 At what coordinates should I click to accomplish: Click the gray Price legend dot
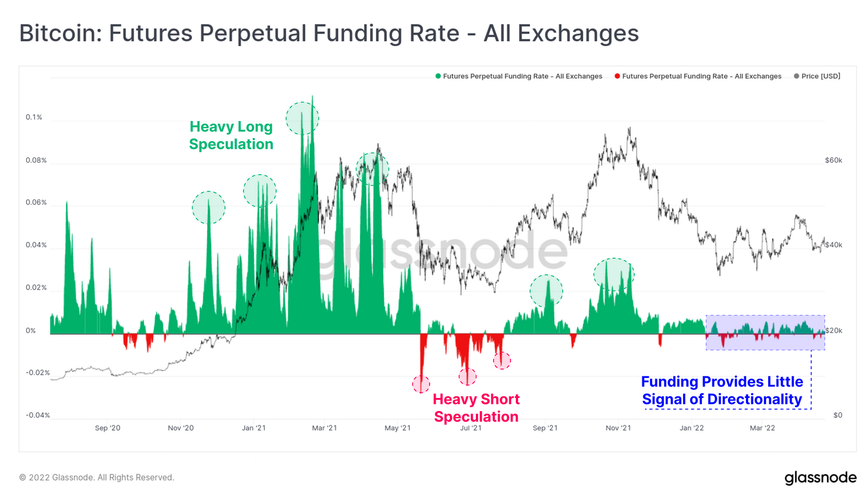coord(796,76)
